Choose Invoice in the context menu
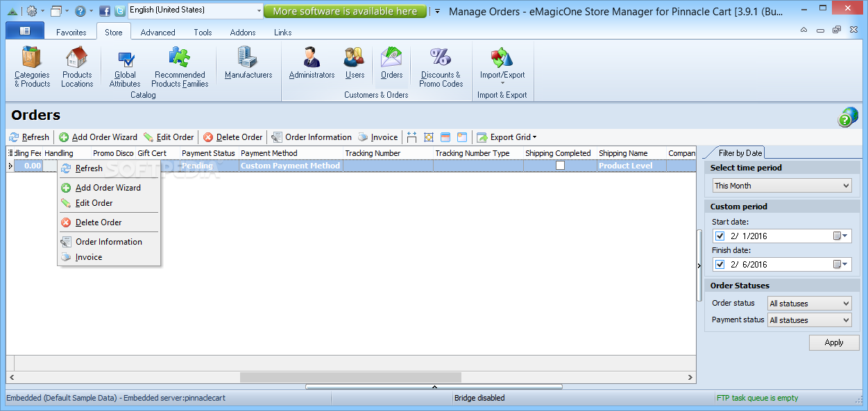 (109, 257)
